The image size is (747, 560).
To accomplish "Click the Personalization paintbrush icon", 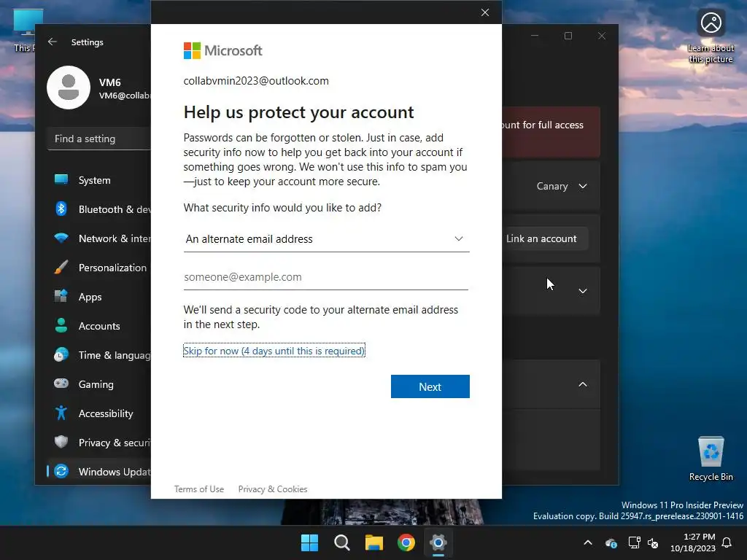I will pyautogui.click(x=61, y=267).
